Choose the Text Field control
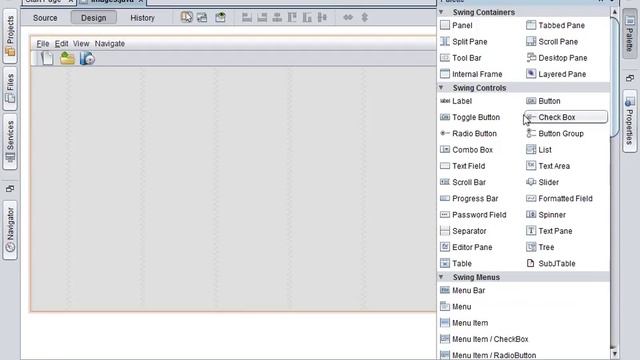This screenshot has height=360, width=640. (x=462, y=166)
